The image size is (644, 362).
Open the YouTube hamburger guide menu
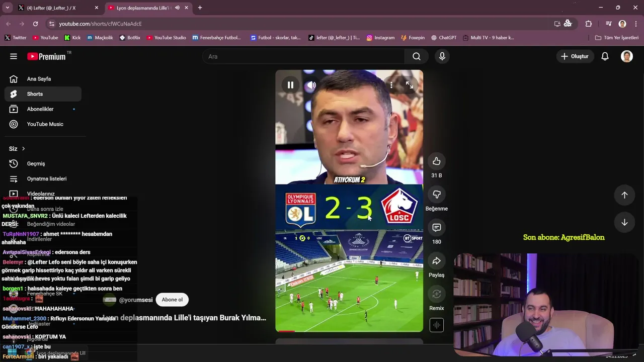(14, 56)
